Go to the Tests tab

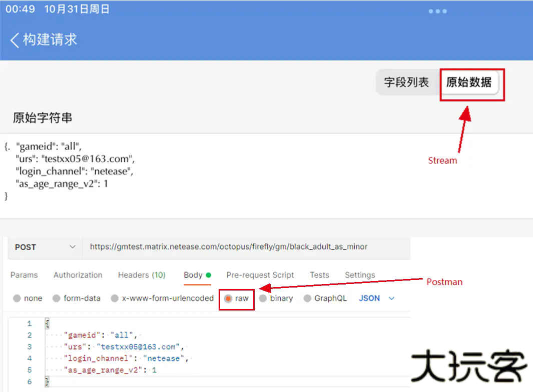[x=319, y=275]
